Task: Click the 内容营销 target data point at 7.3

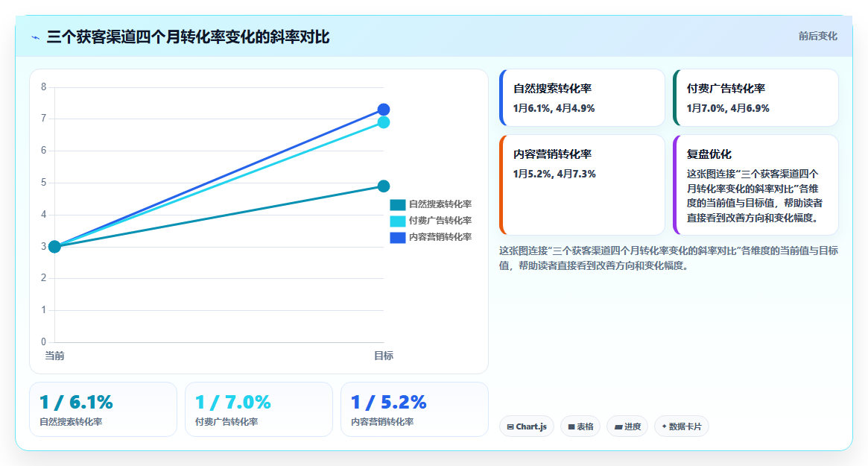Action: click(384, 109)
